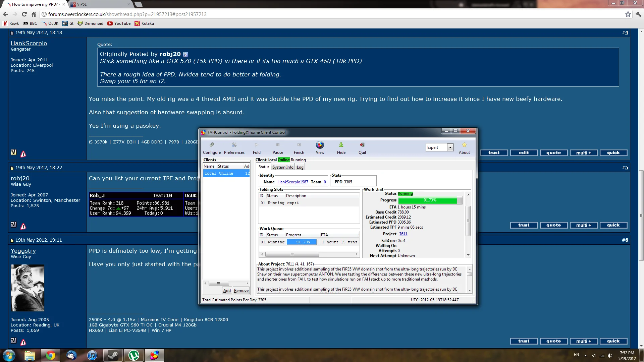The image size is (644, 362).
Task: Select the Status tab
Action: (264, 167)
